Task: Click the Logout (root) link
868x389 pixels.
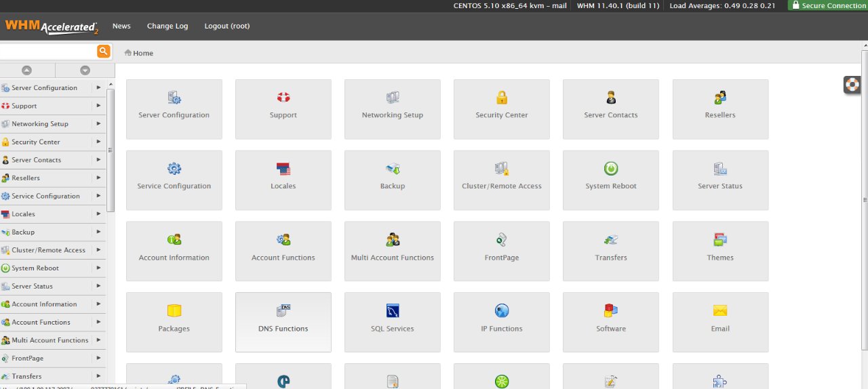Action: [227, 26]
